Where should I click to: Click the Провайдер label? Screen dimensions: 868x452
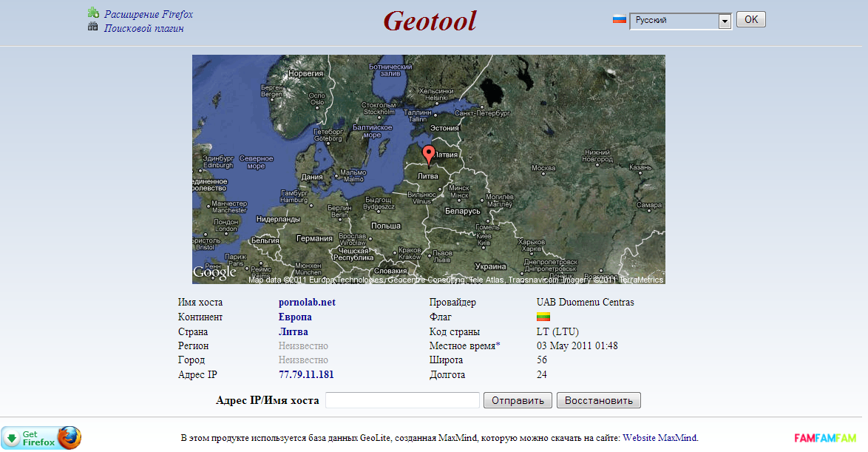452,302
